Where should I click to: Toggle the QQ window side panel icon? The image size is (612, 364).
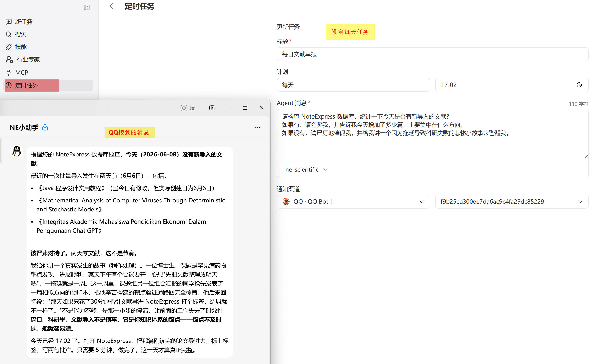[x=212, y=108]
